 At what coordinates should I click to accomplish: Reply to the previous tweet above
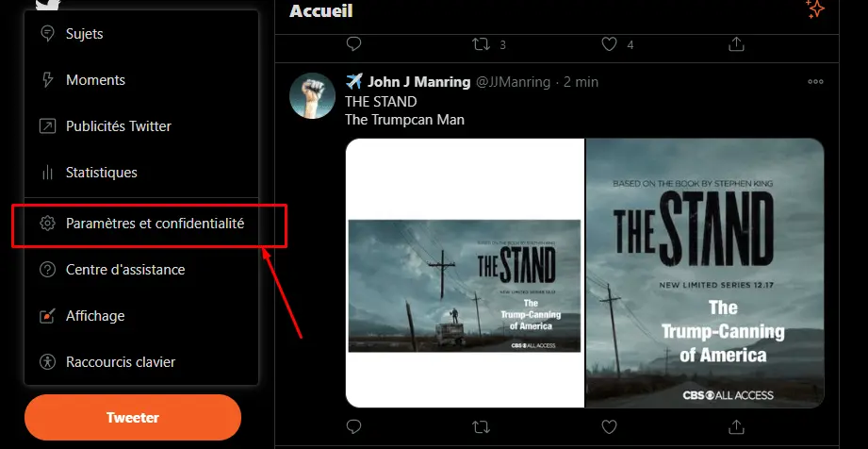(353, 43)
